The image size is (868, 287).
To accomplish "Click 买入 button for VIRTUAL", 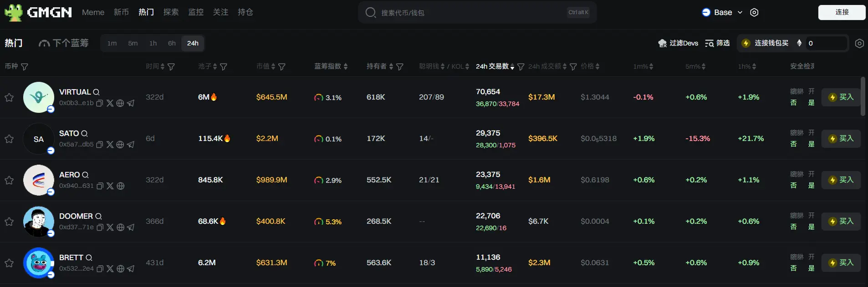I will pos(841,97).
